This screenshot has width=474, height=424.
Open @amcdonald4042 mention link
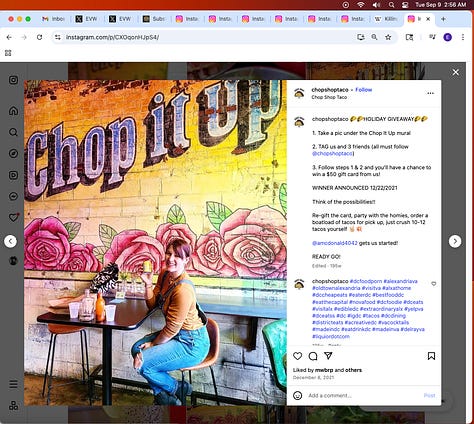pyautogui.click(x=335, y=243)
